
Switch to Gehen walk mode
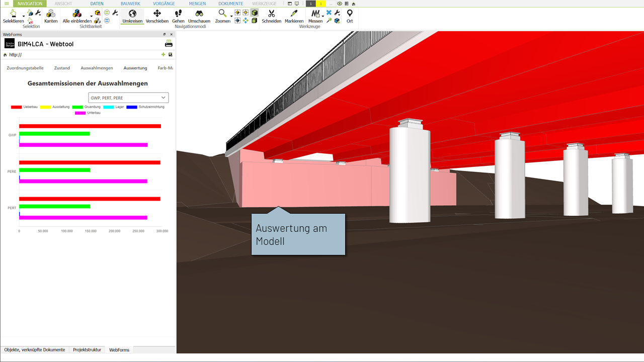click(178, 16)
